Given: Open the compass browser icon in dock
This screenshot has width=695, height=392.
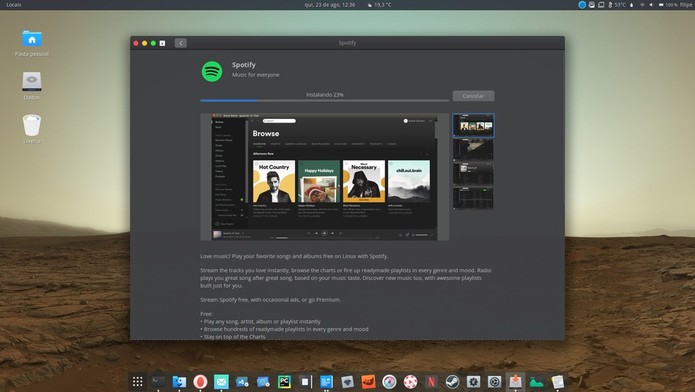Looking at the screenshot, I should click(x=389, y=381).
